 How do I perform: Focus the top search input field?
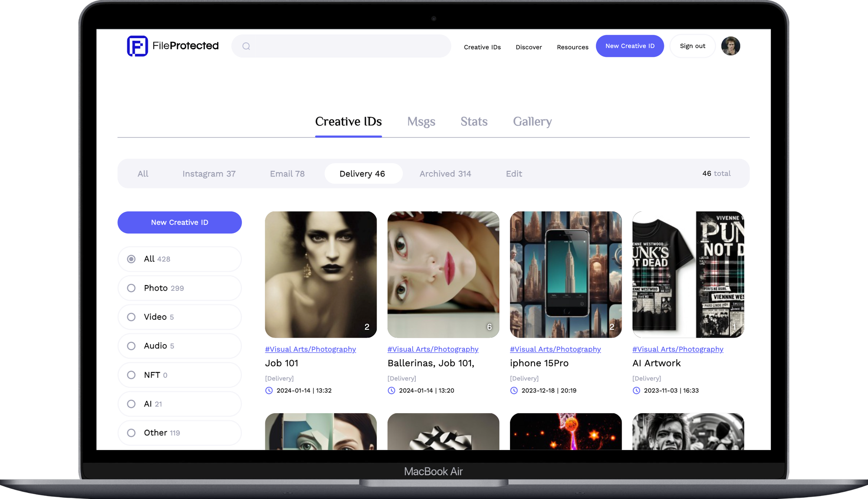tap(347, 46)
